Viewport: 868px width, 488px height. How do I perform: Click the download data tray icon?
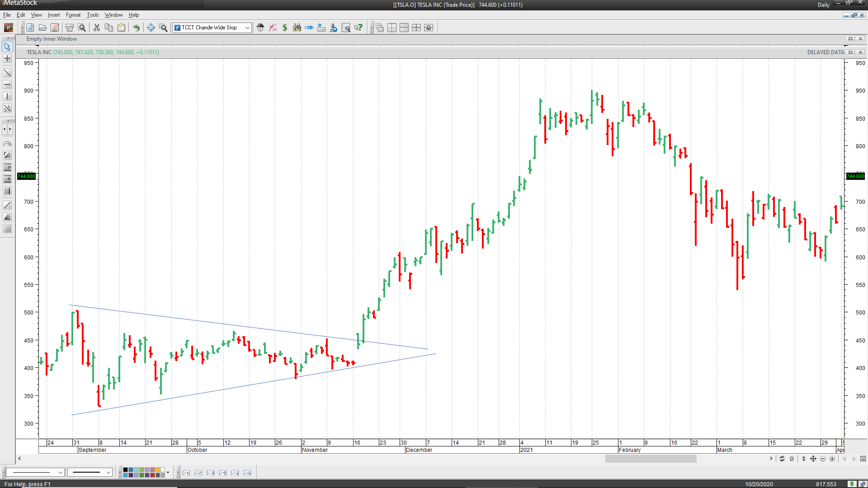[321, 28]
